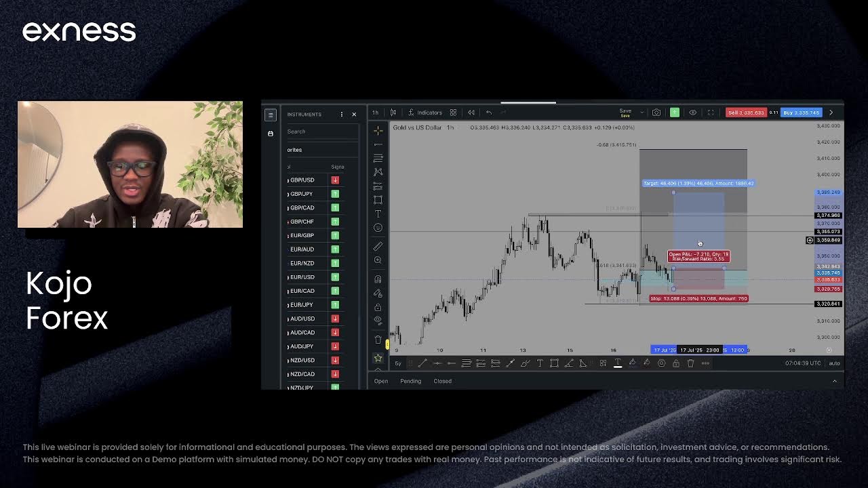Open the hamburger menu icon

click(x=271, y=115)
